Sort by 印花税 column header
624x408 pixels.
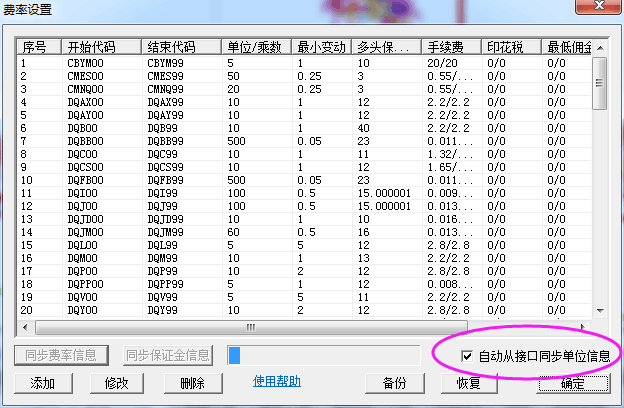(x=511, y=47)
